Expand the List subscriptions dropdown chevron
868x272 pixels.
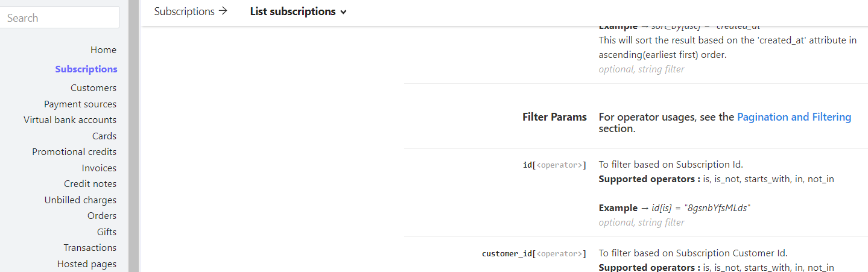tap(343, 12)
